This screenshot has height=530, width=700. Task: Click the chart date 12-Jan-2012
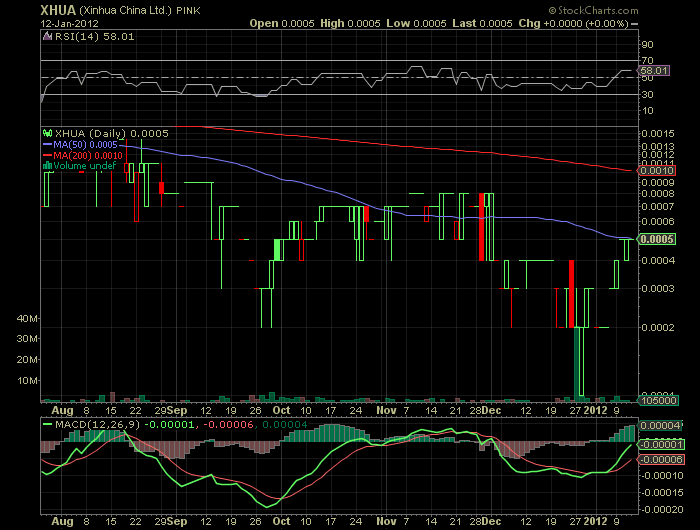coord(70,24)
